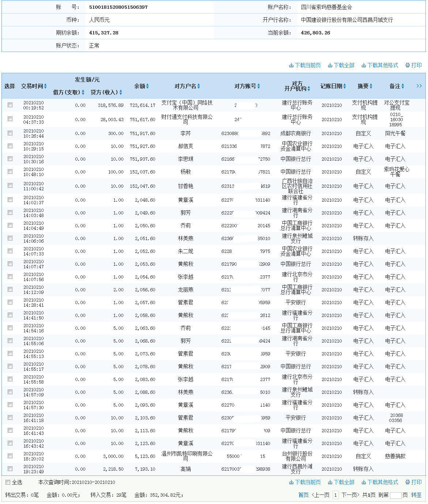428x504 pixels.
Task: Click the 下载全部 download icon at bottom
Action: tap(330, 482)
